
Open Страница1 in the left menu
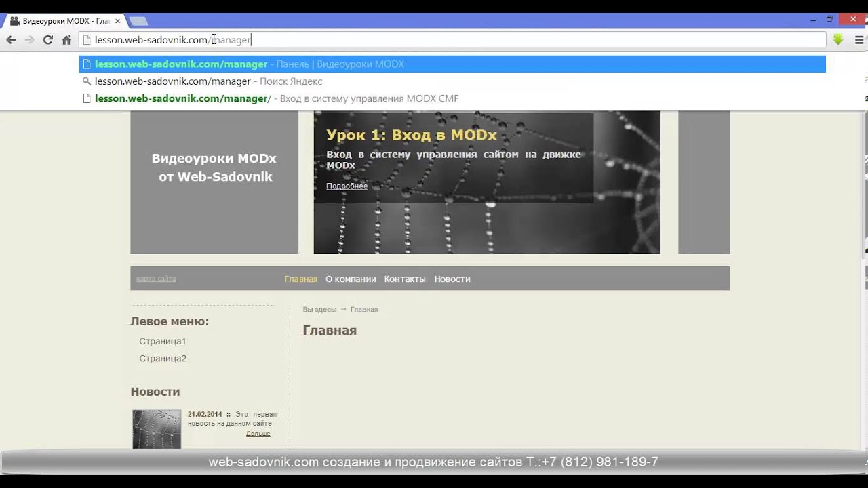[x=163, y=341]
